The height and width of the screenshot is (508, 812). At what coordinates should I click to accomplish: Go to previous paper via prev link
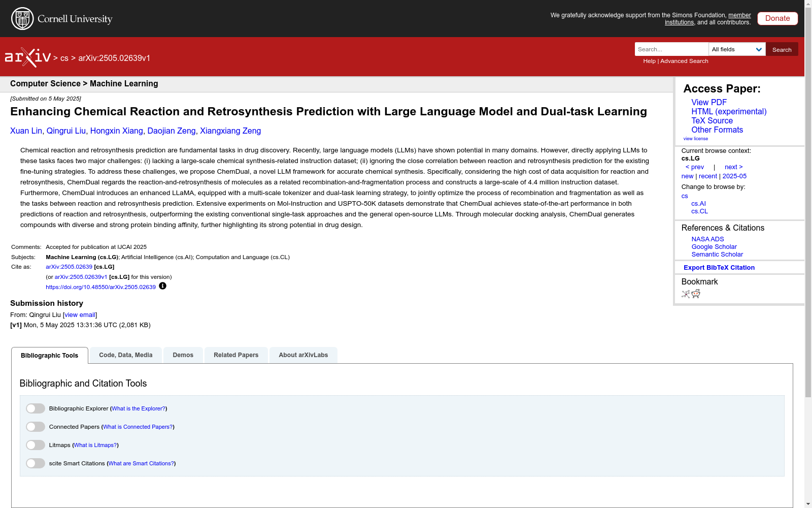click(695, 167)
